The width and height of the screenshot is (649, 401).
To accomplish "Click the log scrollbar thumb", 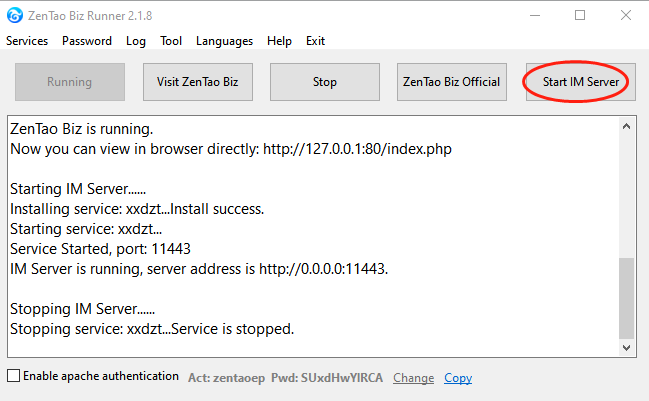I will click(627, 298).
